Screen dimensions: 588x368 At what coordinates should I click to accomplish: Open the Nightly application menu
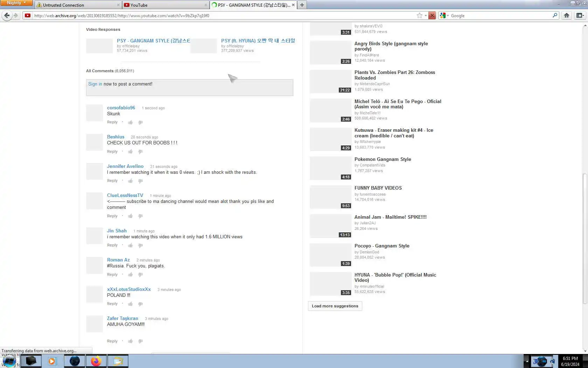click(x=16, y=3)
